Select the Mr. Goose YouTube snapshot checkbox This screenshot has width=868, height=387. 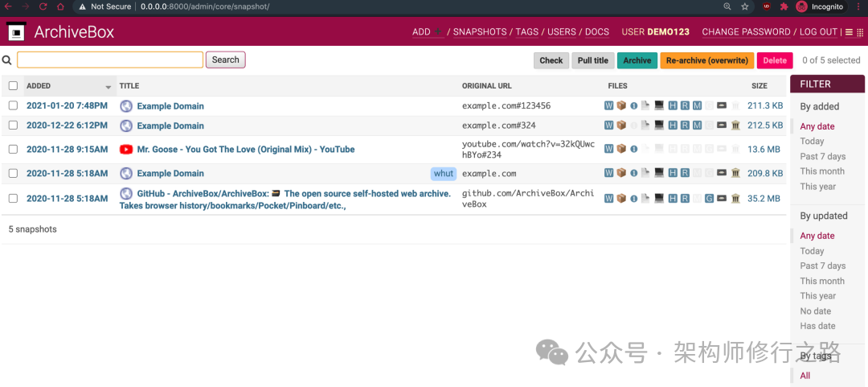pyautogui.click(x=14, y=149)
